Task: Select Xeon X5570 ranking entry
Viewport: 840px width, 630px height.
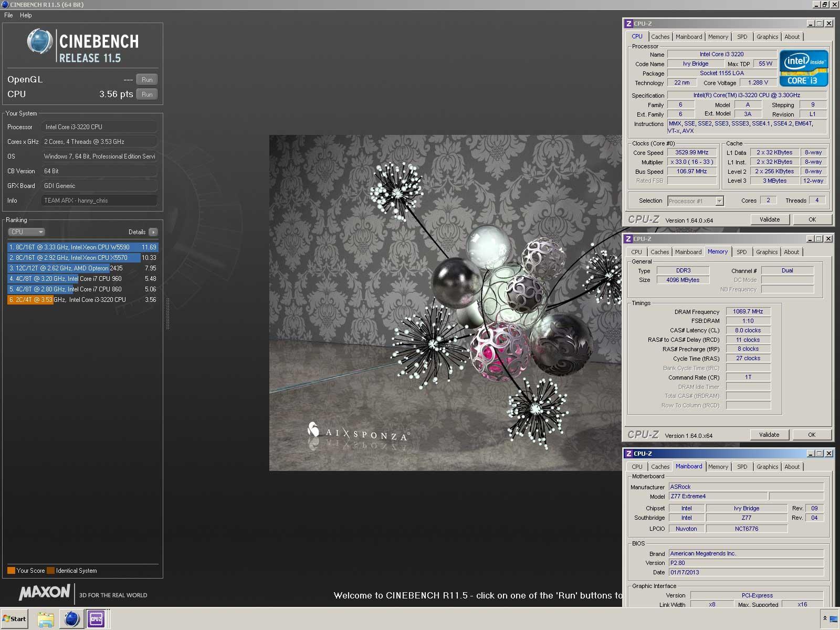Action: click(82, 258)
